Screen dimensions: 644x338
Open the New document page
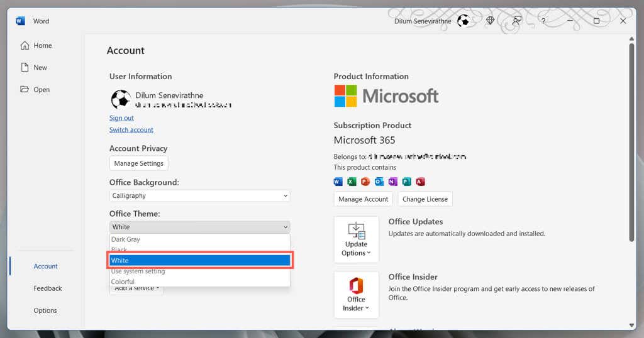coord(40,67)
